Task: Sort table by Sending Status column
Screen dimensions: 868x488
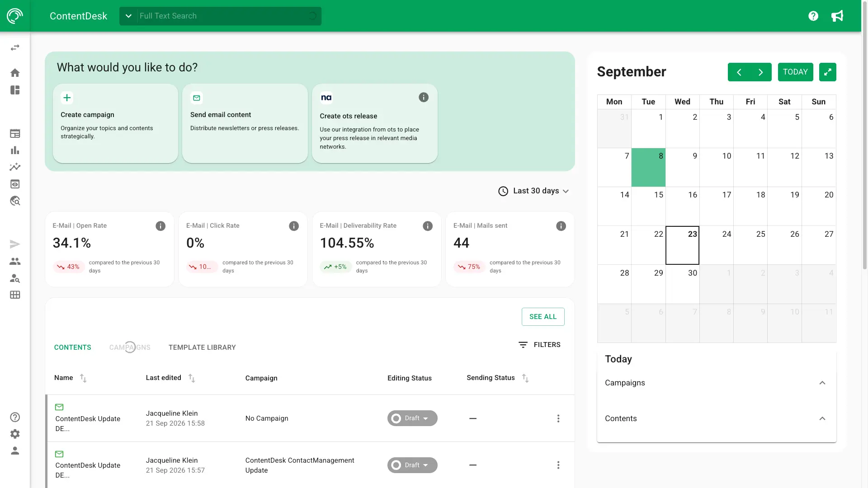Action: [525, 378]
